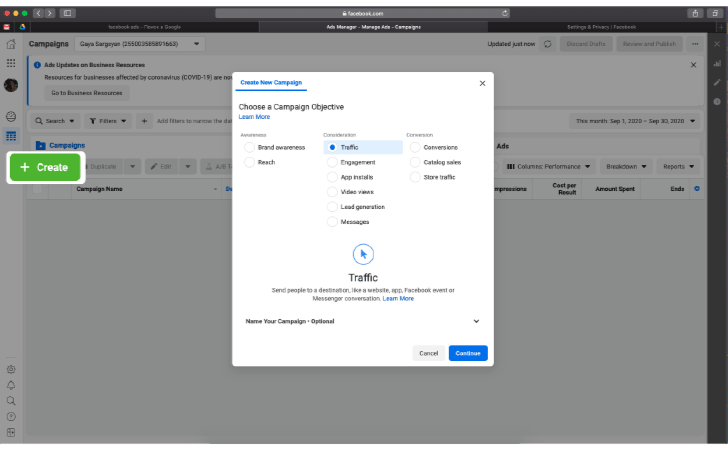Open the date range dropdown This month
Viewport: 728px width, 450px height.
coord(635,121)
